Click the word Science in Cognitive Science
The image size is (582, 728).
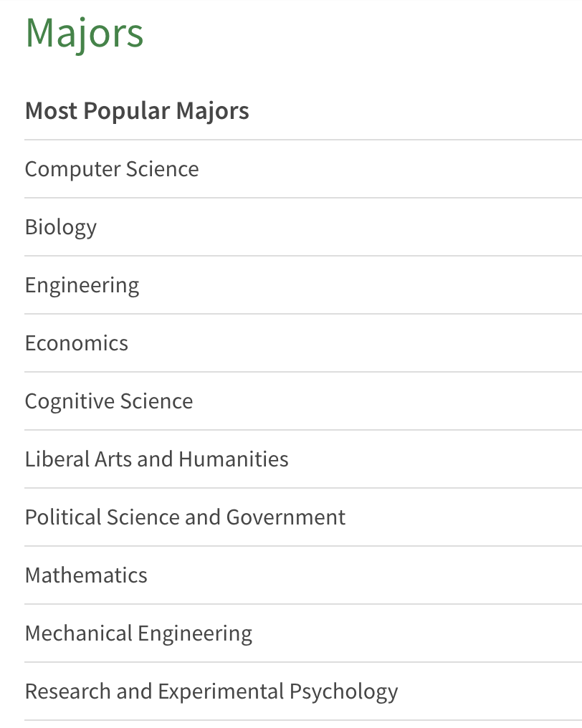156,401
